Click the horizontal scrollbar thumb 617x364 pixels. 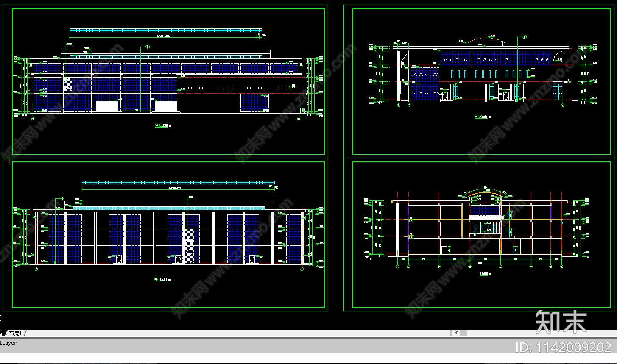[x=463, y=333]
